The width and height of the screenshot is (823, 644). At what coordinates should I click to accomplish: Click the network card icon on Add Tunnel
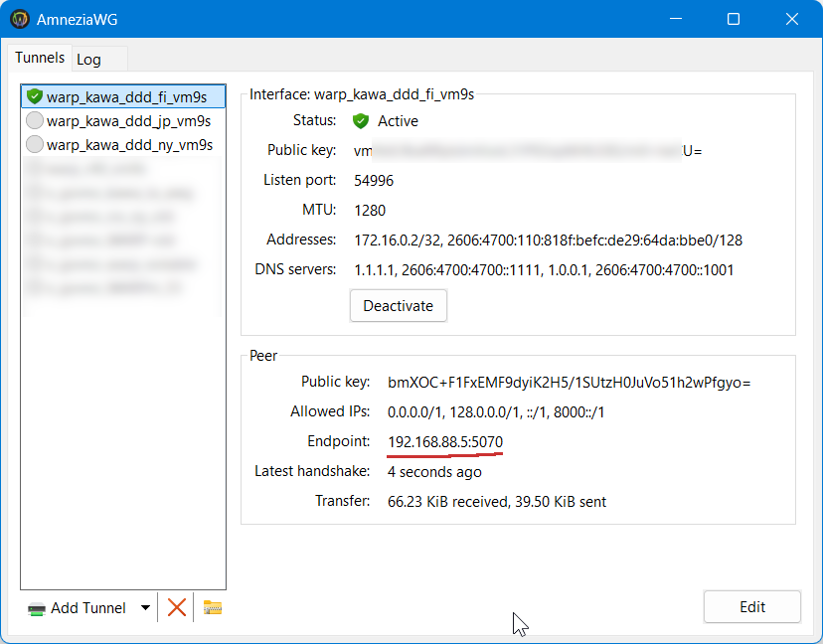(x=37, y=608)
